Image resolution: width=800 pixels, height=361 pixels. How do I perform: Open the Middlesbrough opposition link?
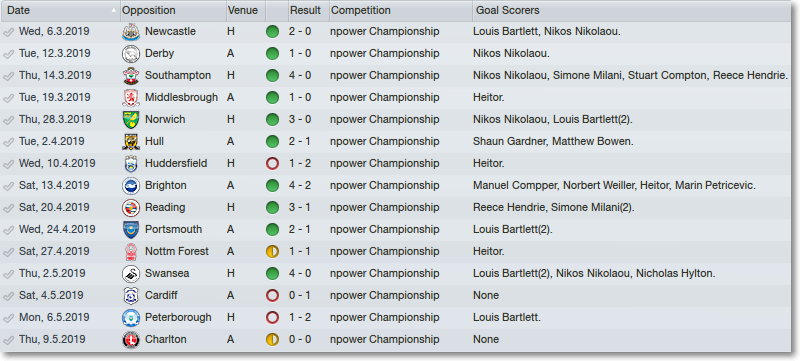click(x=181, y=97)
